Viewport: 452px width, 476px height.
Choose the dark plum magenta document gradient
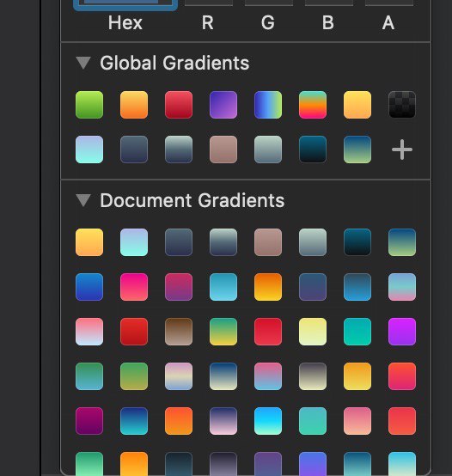pos(89,421)
